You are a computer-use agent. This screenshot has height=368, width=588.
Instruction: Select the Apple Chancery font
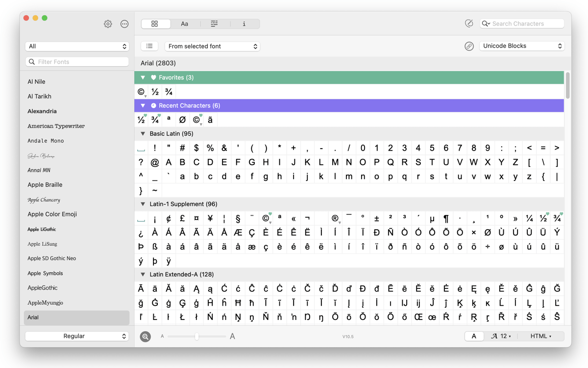click(x=44, y=200)
